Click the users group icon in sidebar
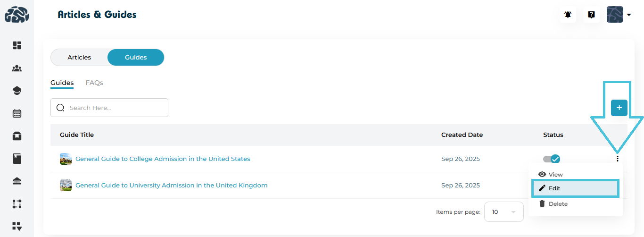The height and width of the screenshot is (237, 644). pyautogui.click(x=17, y=68)
